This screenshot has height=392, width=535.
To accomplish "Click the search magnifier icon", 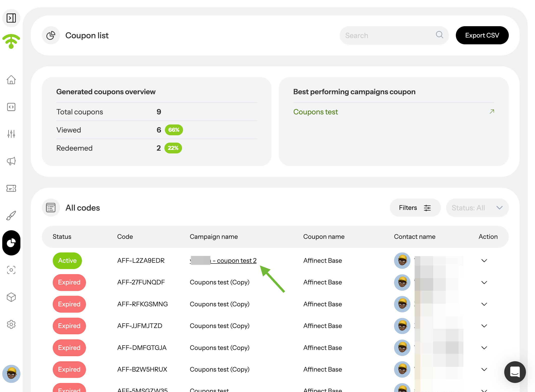I will [x=439, y=35].
